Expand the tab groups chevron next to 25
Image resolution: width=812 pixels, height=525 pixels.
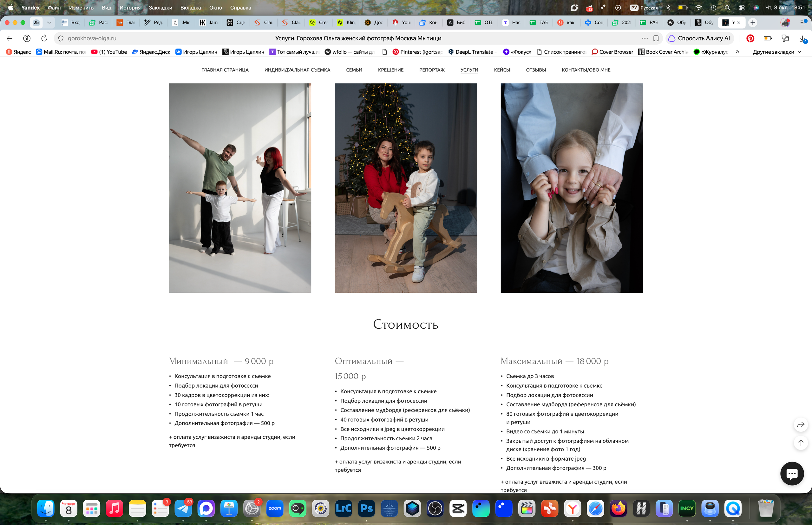49,23
